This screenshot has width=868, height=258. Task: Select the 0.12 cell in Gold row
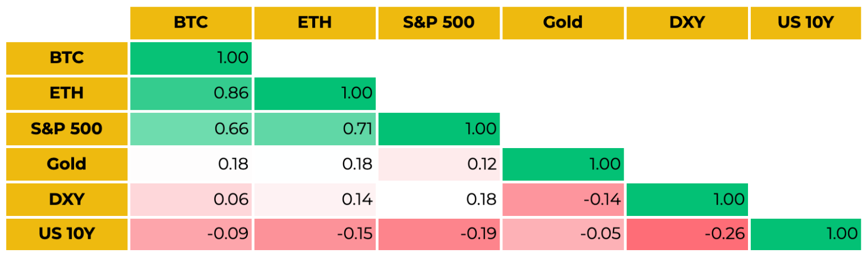(439, 164)
